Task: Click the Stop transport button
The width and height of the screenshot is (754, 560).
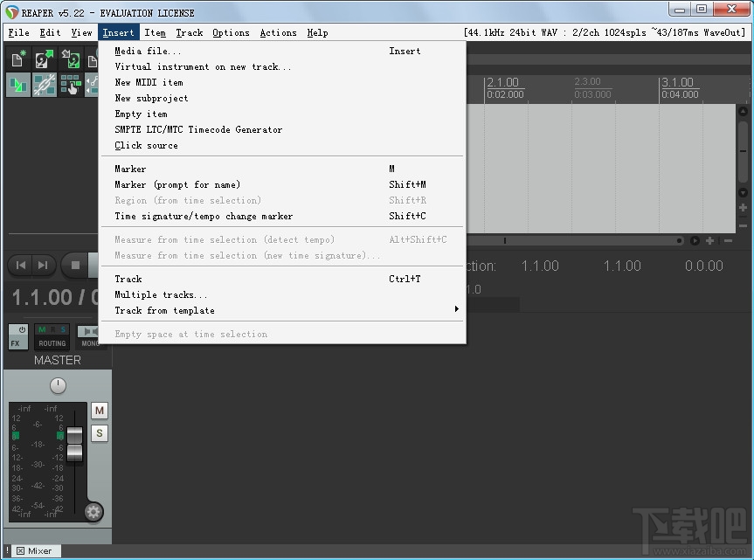Action: pos(75,265)
